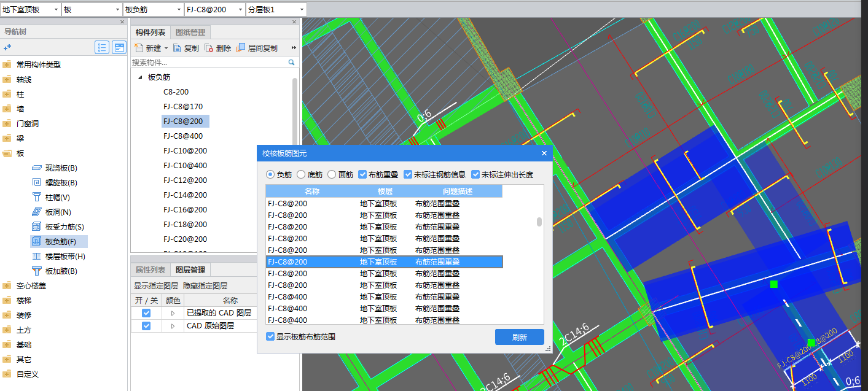
Task: Select FJ-C8@170 in component list
Action: (183, 106)
